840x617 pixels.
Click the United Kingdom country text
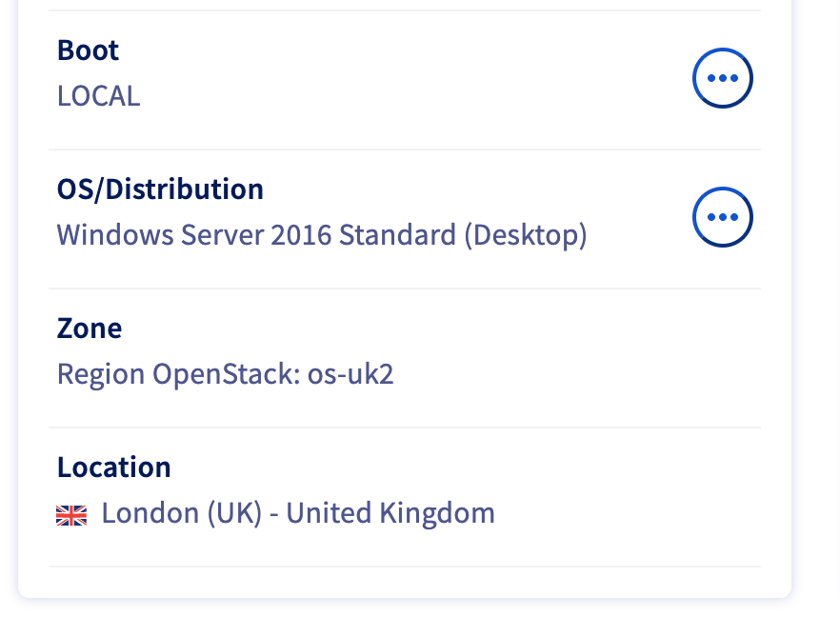390,513
